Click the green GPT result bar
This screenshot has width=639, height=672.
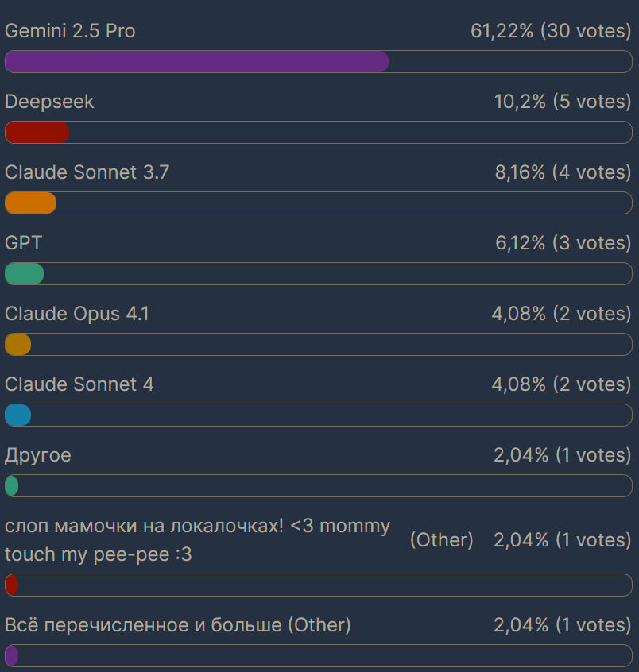pyautogui.click(x=25, y=274)
